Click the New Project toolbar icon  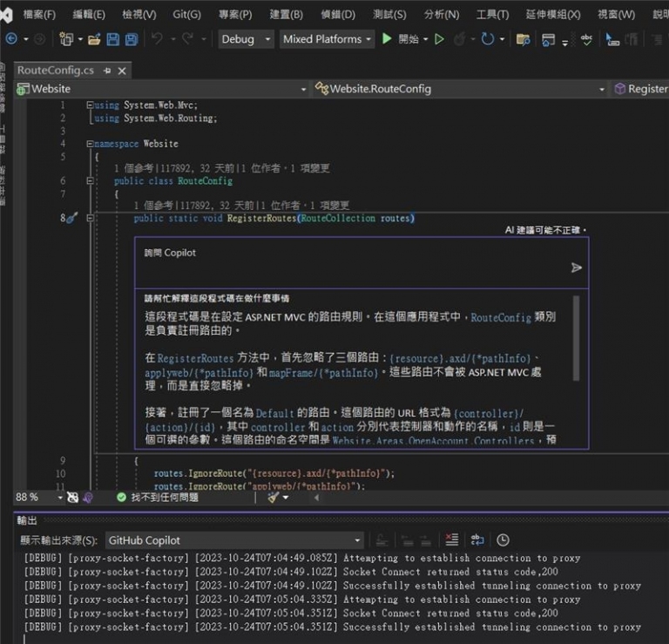click(x=66, y=39)
